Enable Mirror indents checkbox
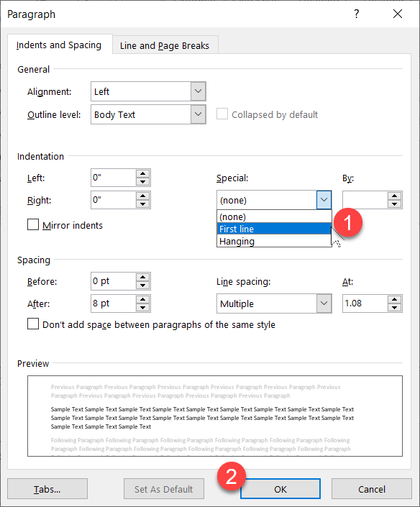The width and height of the screenshot is (420, 507). [33, 224]
